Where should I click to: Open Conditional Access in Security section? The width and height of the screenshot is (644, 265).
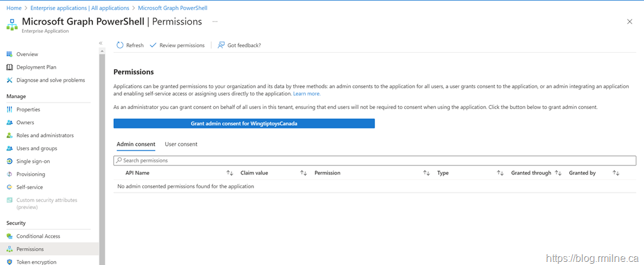[x=38, y=236]
